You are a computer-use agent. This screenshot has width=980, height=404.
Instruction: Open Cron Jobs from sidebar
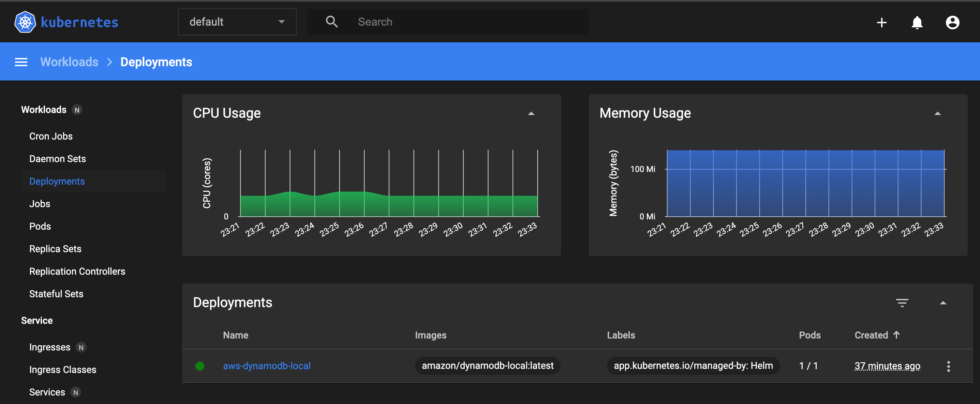point(50,136)
